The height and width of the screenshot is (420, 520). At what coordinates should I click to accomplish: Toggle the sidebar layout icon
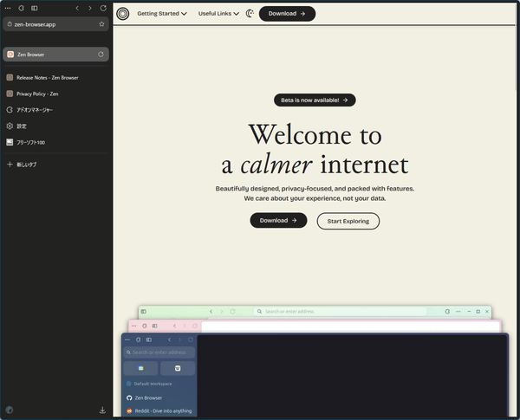click(x=35, y=8)
